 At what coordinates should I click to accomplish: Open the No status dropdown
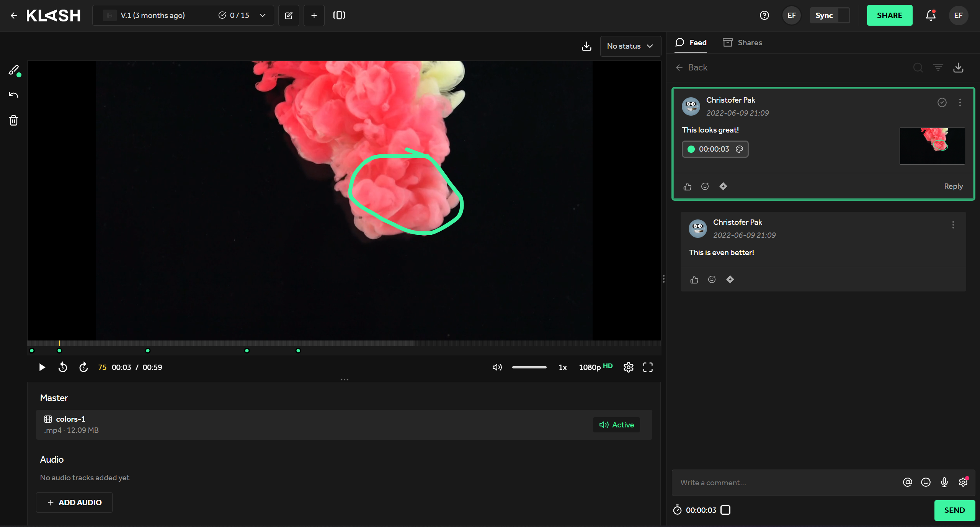[x=630, y=46]
